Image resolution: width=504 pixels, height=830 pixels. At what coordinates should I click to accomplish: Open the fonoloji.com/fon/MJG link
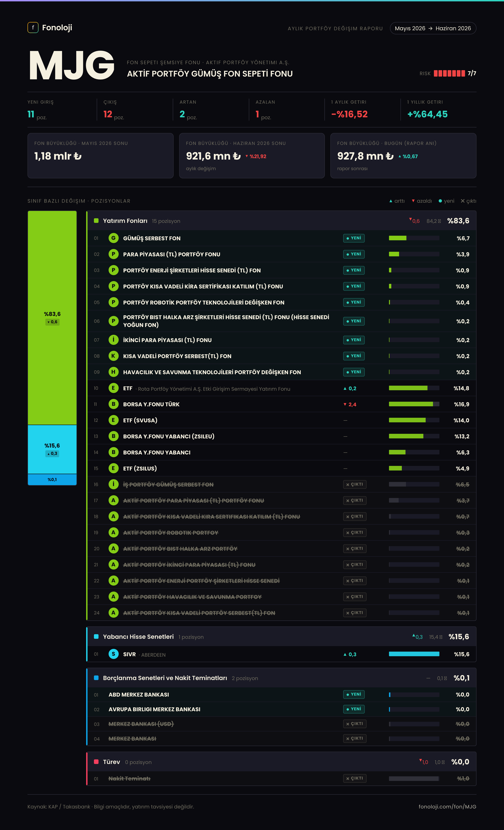tap(447, 806)
